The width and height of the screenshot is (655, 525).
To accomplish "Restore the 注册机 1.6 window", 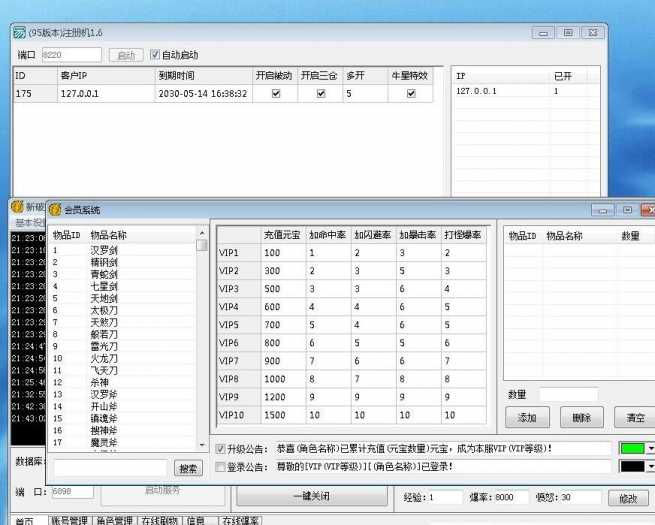I will pos(568,33).
